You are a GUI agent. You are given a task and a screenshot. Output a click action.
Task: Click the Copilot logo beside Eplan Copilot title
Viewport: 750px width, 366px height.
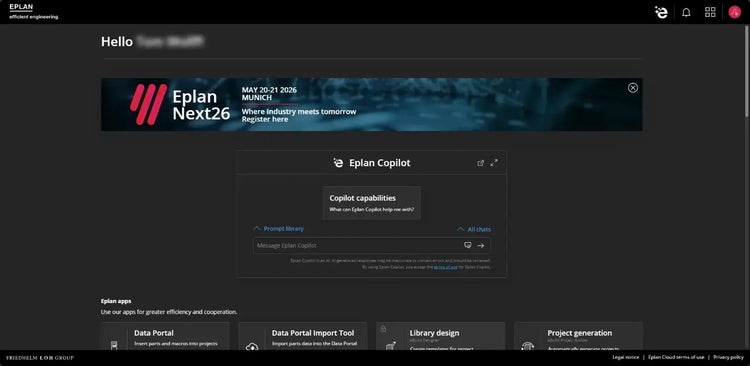[338, 163]
